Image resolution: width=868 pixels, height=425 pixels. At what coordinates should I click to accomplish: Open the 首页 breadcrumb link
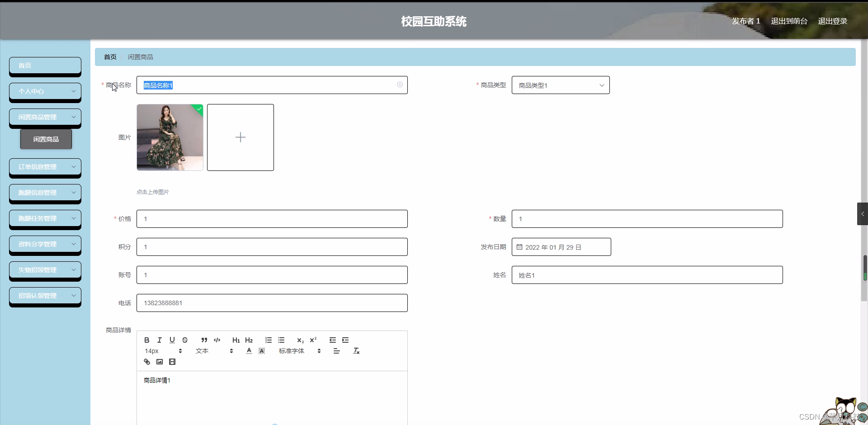pos(109,57)
